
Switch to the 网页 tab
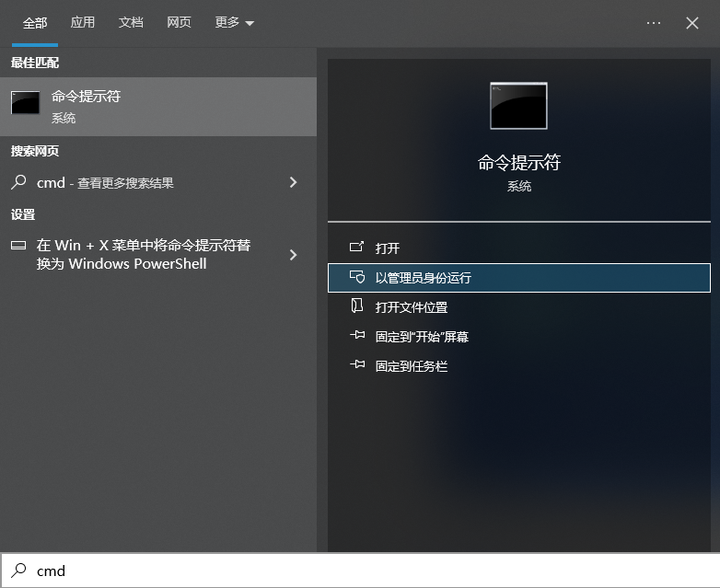pyautogui.click(x=180, y=22)
